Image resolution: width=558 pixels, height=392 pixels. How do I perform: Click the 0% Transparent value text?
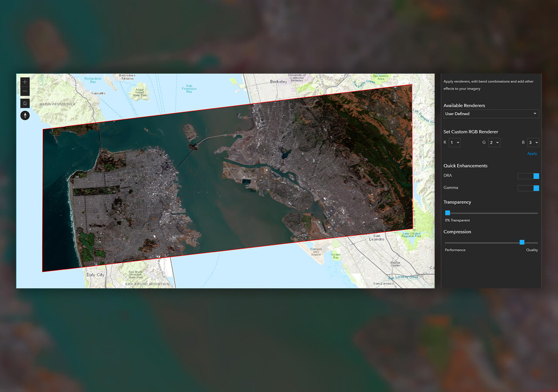coord(457,220)
